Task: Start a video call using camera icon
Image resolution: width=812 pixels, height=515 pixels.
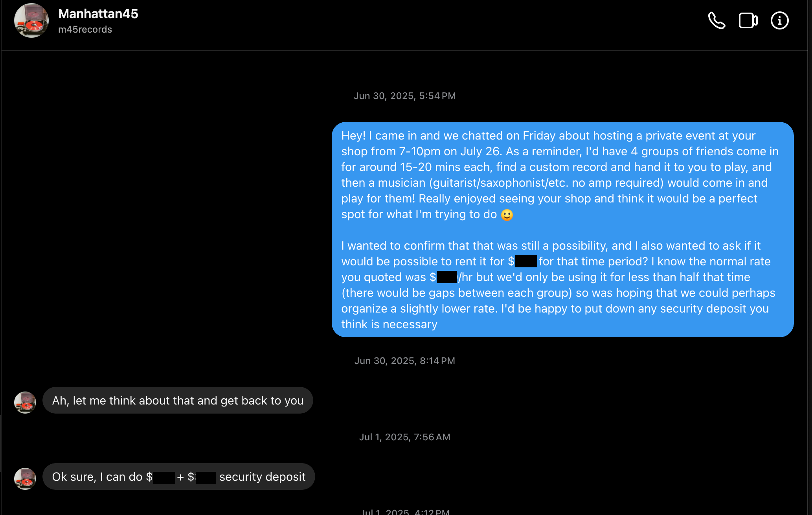Action: tap(748, 20)
